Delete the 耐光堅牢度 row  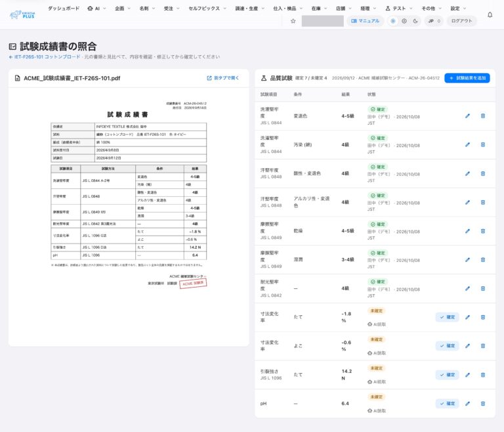(x=483, y=288)
